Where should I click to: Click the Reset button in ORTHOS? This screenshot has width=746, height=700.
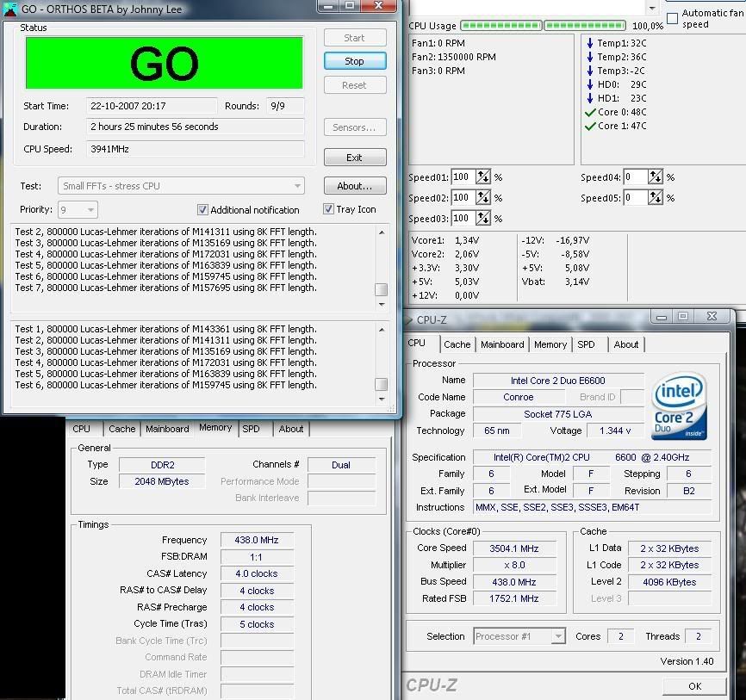[x=354, y=85]
